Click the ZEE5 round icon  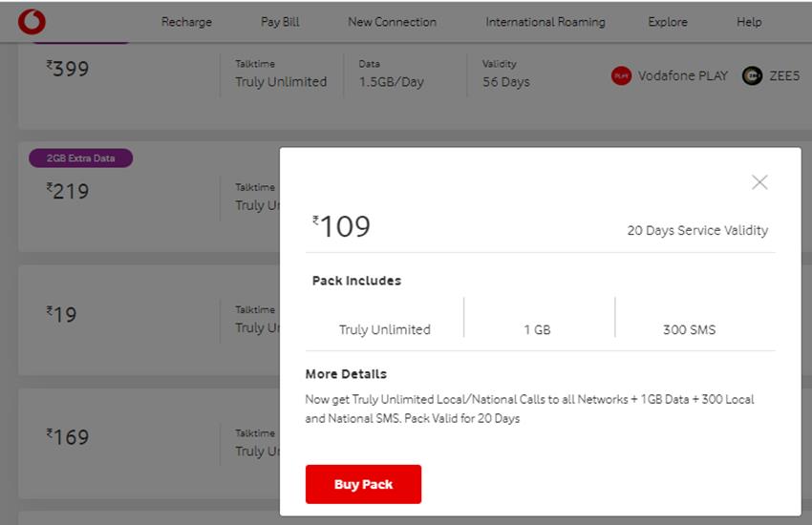click(753, 75)
